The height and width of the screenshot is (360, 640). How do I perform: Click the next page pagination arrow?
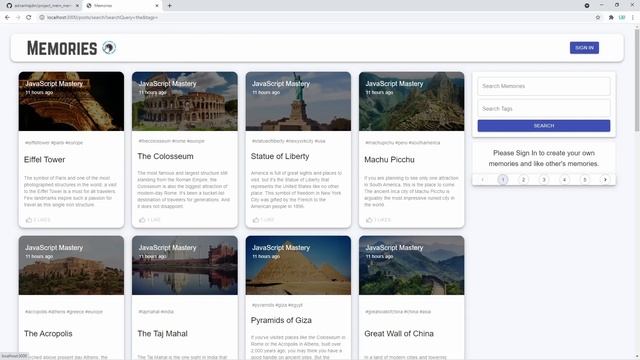pos(605,180)
